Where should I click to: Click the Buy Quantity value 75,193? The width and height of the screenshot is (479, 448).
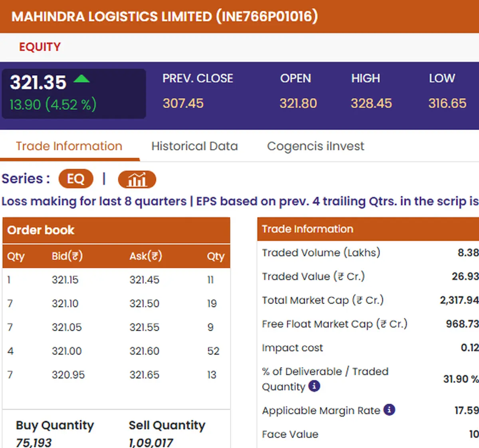click(x=34, y=442)
